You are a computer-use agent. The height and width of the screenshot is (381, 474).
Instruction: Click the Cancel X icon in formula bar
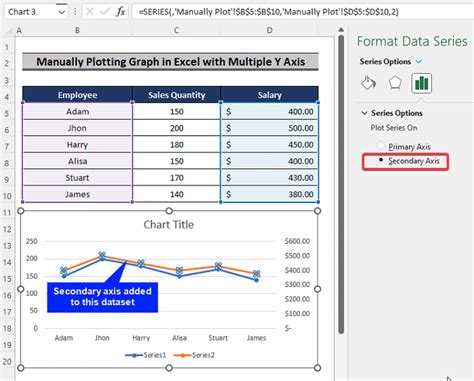point(89,12)
